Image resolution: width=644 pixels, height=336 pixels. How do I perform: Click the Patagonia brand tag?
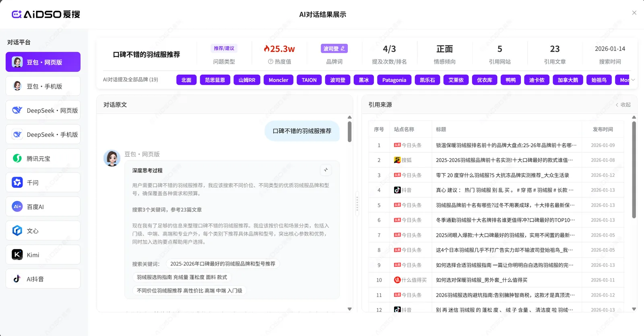(x=394, y=80)
